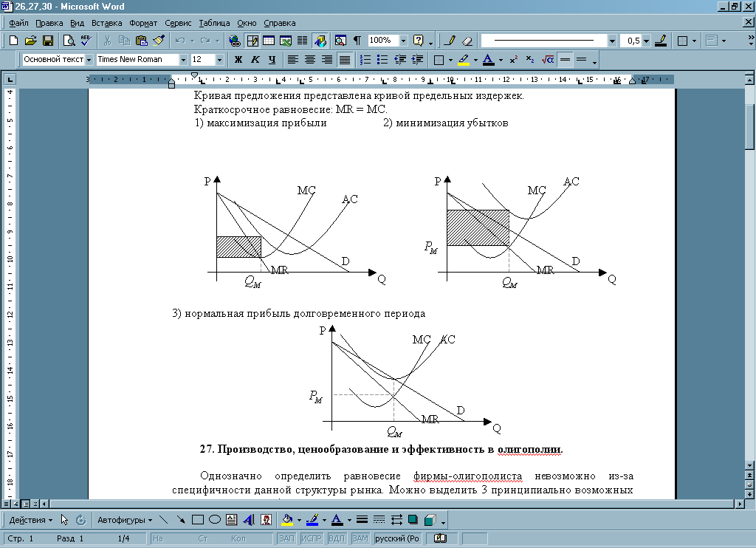
Task: Open Print Preview from the toolbar
Action: pos(69,41)
